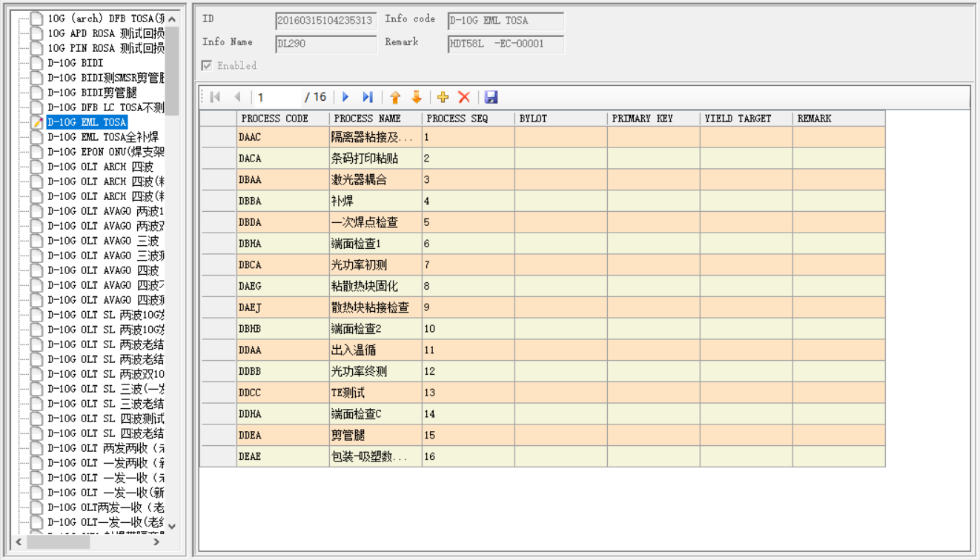980x560 pixels.
Task: Go to next record in navigator
Action: pos(345,97)
